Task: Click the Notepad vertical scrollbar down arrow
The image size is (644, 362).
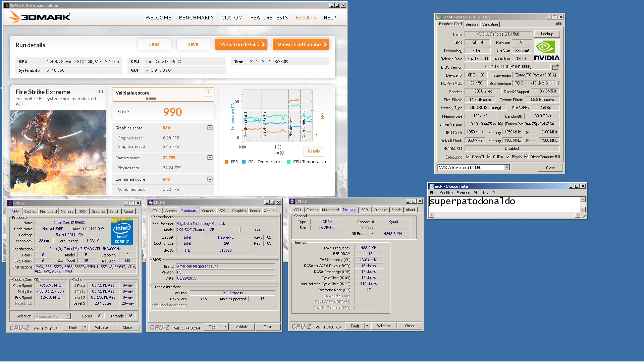Action: click(x=583, y=209)
